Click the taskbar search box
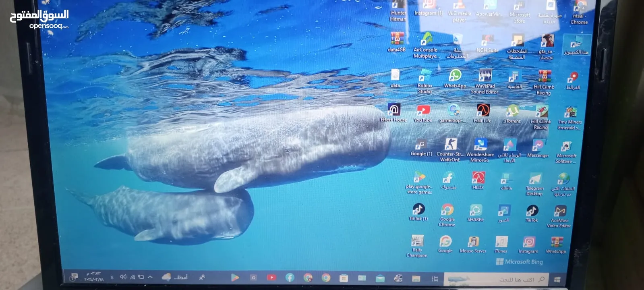Screen dimensions: 644x290 click(496, 279)
